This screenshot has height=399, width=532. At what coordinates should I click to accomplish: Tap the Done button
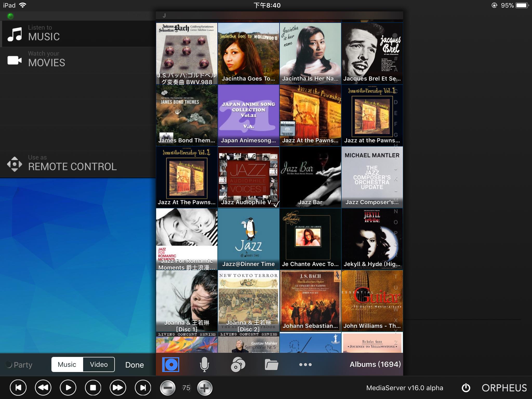(134, 365)
